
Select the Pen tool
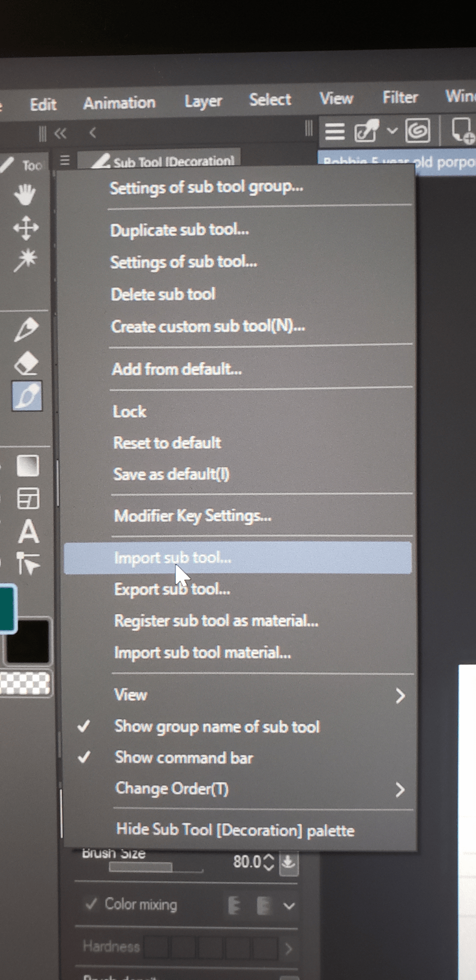click(x=26, y=329)
